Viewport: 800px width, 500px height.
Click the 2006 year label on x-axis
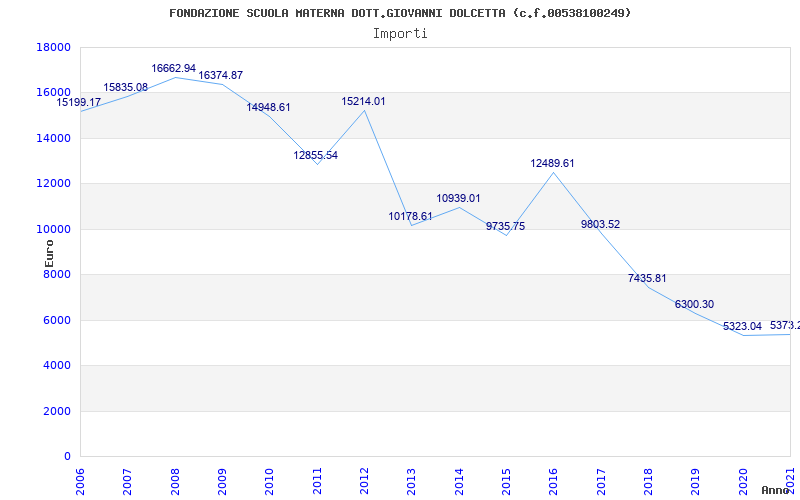80,482
